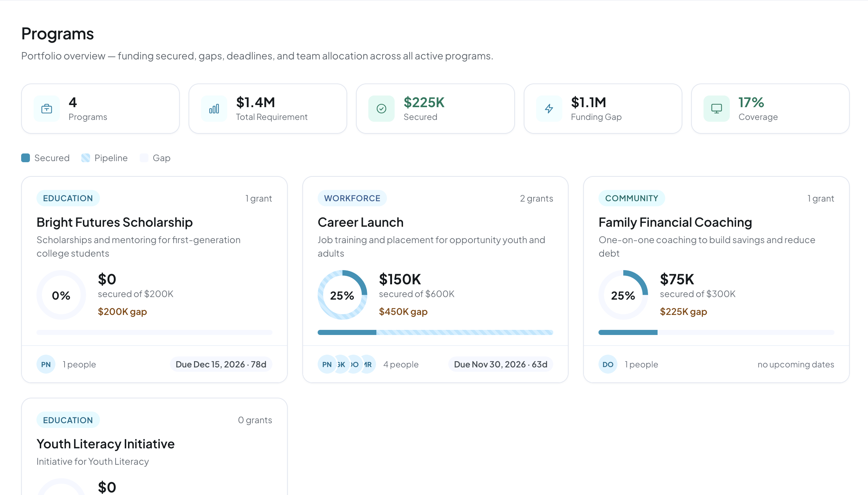Click the Pipeline striped legend swatch

click(85, 158)
